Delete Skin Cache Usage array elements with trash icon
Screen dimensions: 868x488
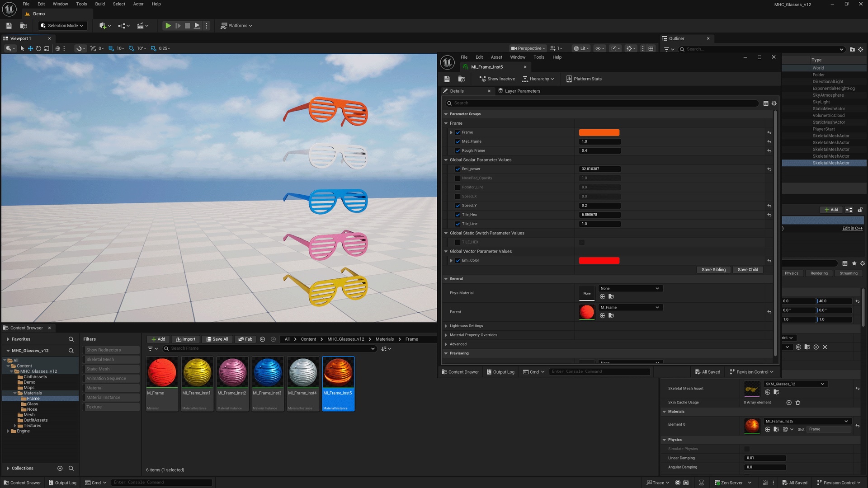click(798, 402)
